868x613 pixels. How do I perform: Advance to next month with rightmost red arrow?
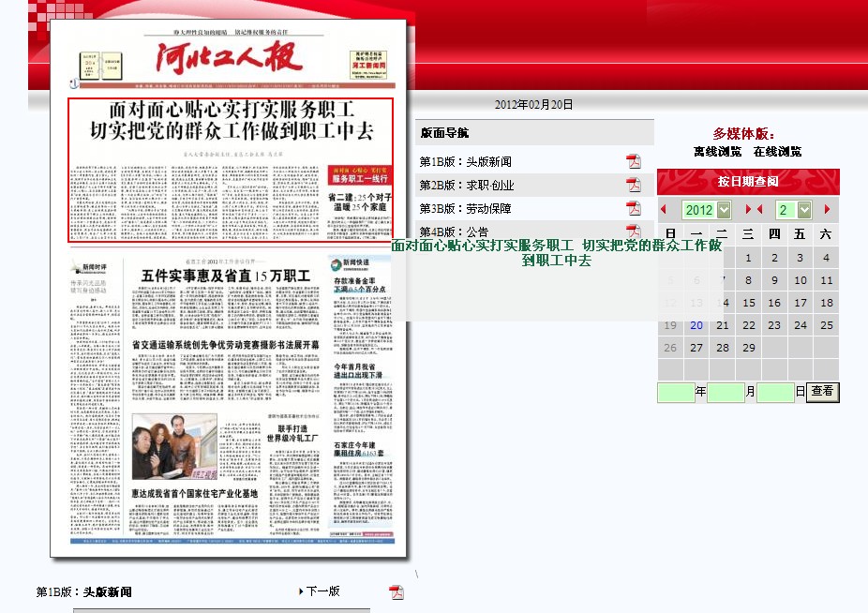pos(827,210)
